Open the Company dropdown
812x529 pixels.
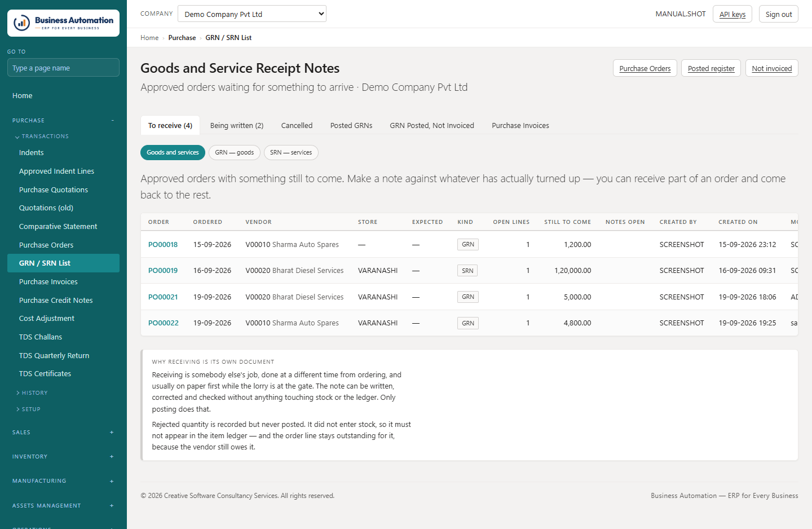[252, 14]
